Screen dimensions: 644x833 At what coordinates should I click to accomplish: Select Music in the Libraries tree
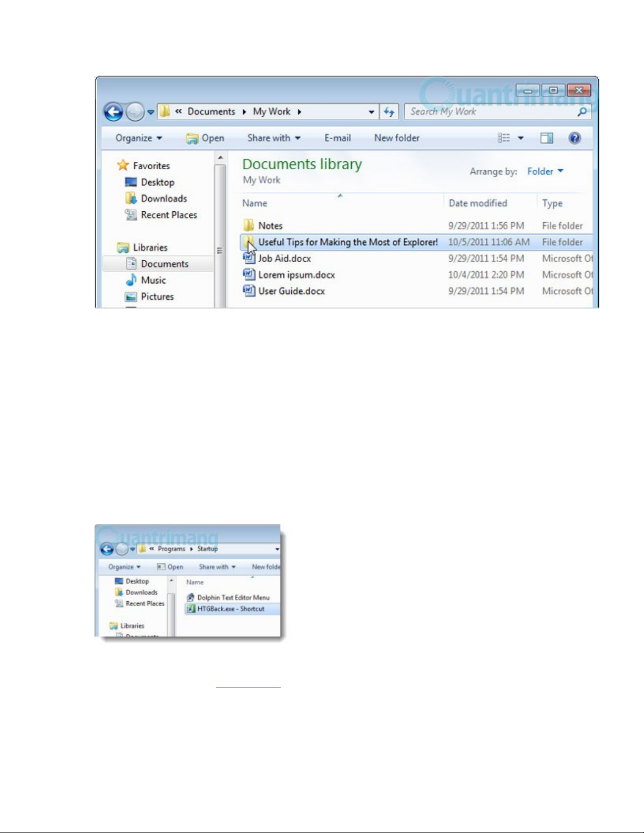click(x=153, y=280)
